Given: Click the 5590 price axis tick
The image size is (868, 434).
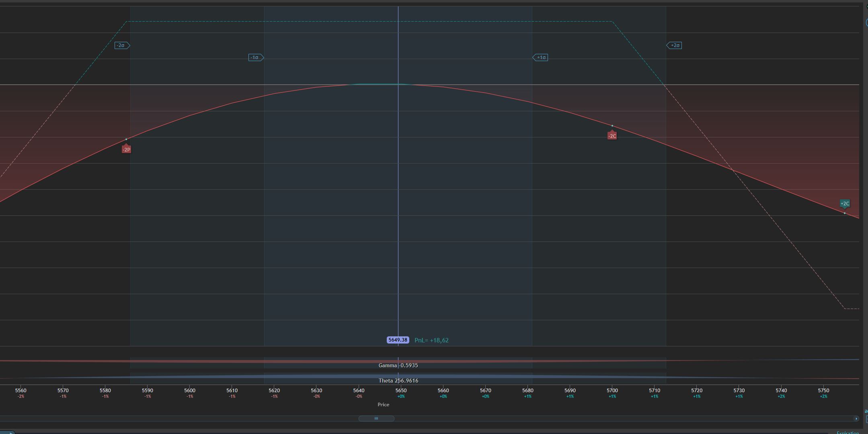Looking at the screenshot, I should coord(148,391).
